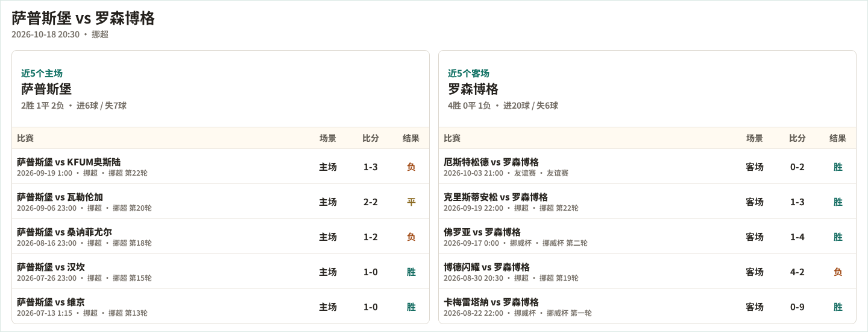Open the 萨普斯堡 vs KFUM奥斯陆 match row
The height and width of the screenshot is (332, 868).
[221, 167]
